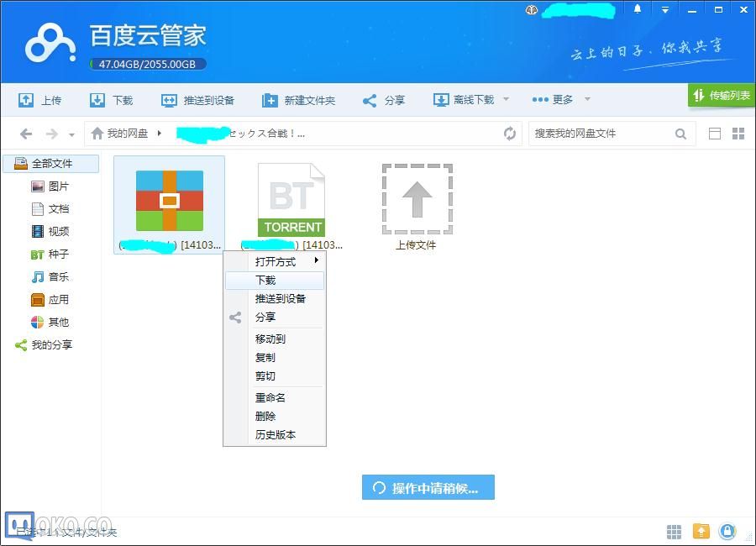Open the transfer list (传输列表)
This screenshot has height=546, width=756.
click(x=722, y=96)
